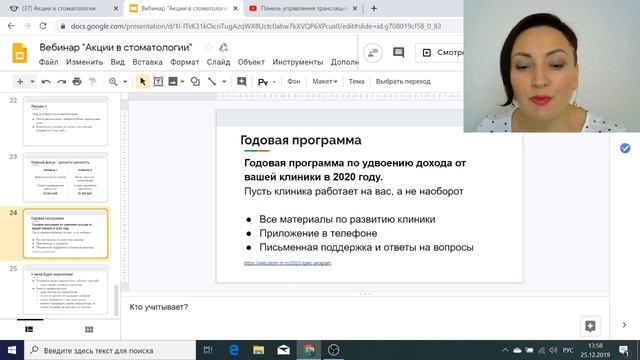Screen dimensions: 640x360
Task: Select slide 23 thumbnail
Action: (x=65, y=177)
